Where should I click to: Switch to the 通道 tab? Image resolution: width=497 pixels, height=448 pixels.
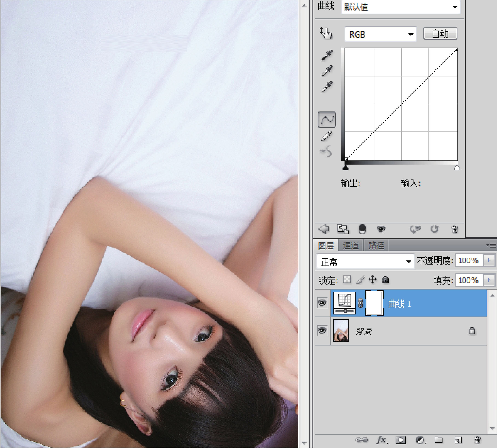coord(351,245)
